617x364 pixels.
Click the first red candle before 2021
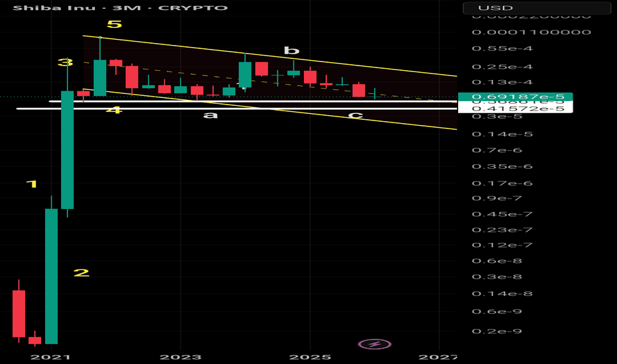(19, 314)
